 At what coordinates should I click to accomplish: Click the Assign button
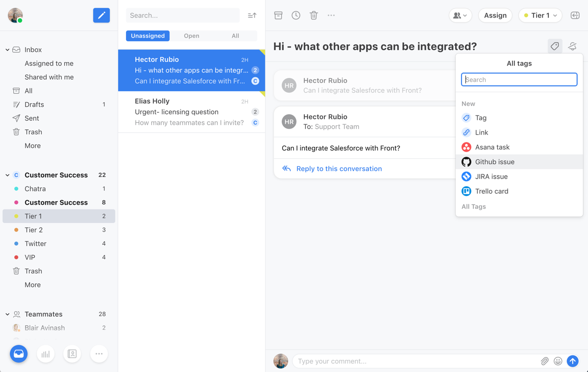495,15
